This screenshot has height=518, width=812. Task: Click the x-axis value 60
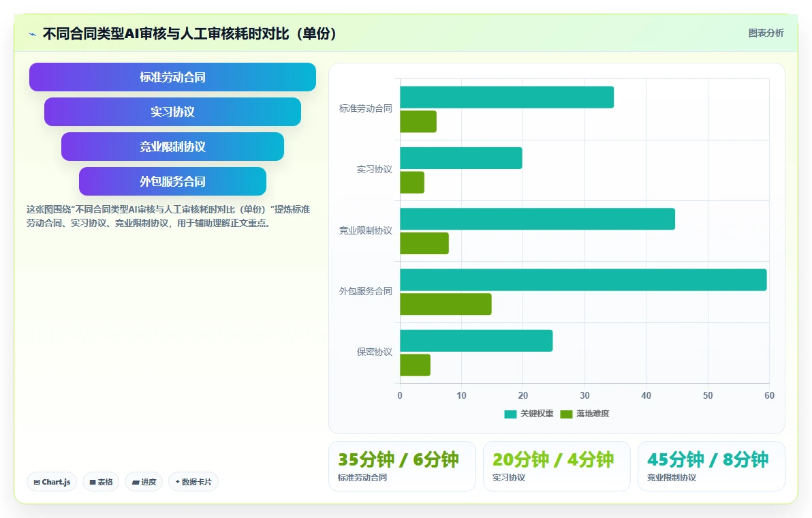769,395
